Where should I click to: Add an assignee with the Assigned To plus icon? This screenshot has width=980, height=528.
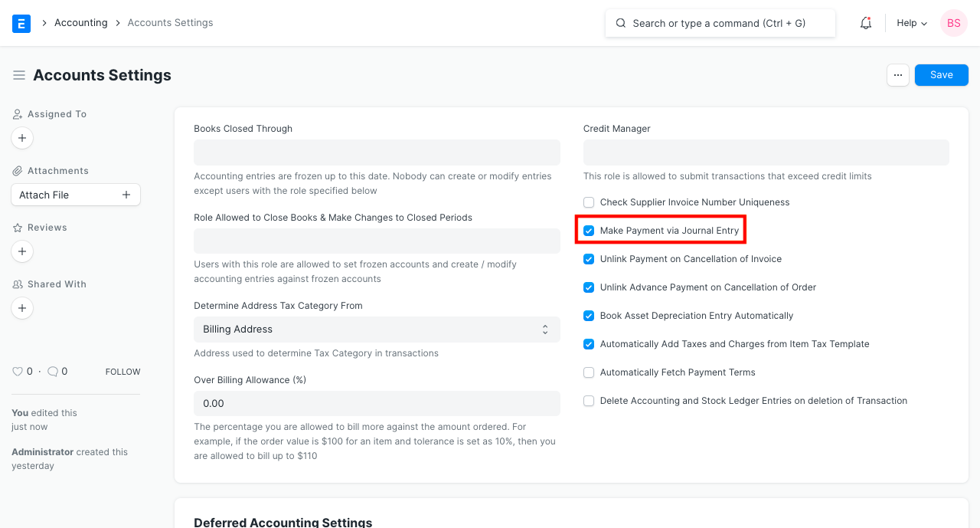click(x=21, y=138)
